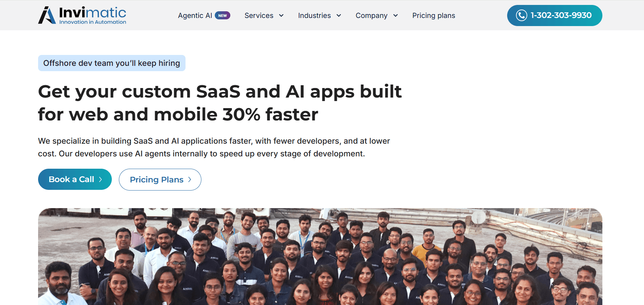Expand the Company dropdown chevron

click(x=395, y=15)
